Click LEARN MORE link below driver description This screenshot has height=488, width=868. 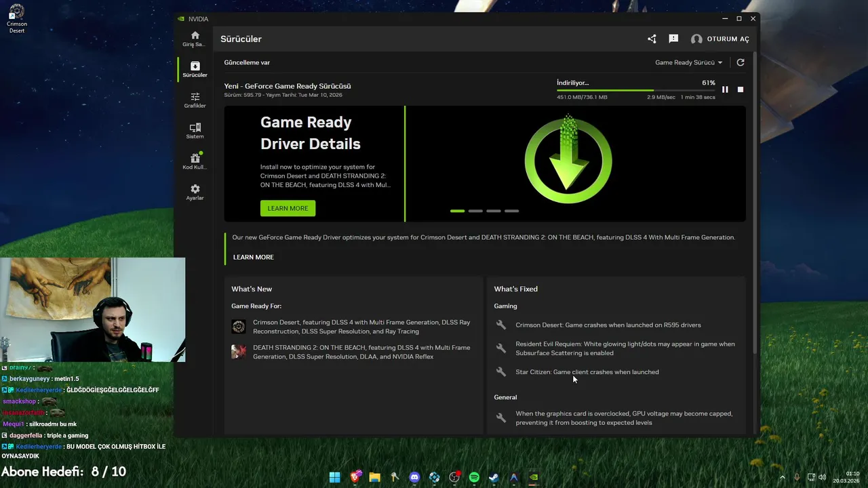click(254, 257)
